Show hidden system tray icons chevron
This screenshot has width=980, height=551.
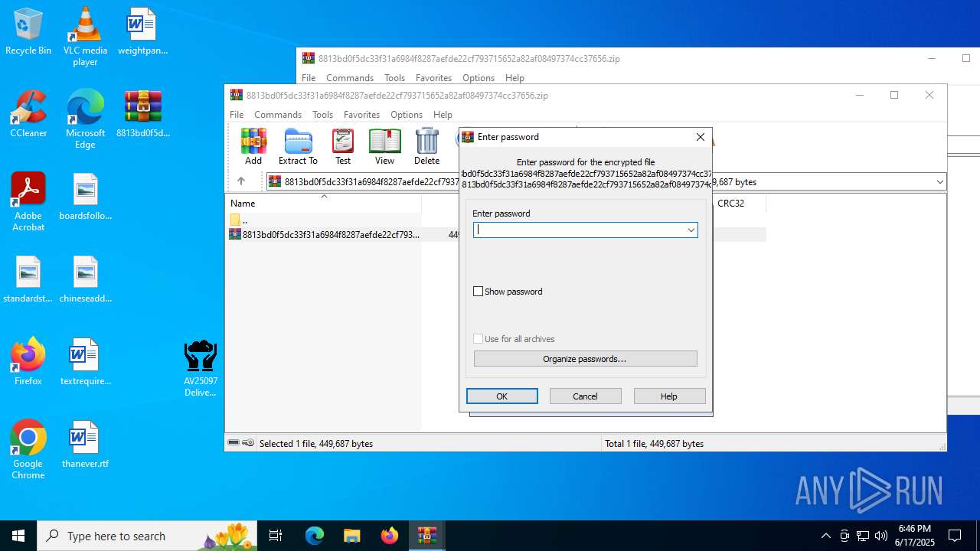(x=825, y=536)
